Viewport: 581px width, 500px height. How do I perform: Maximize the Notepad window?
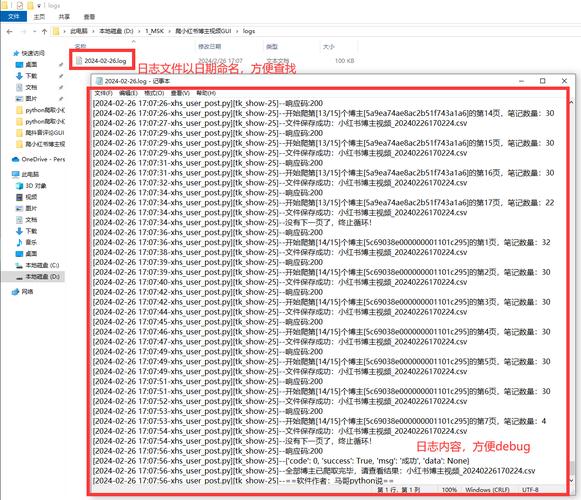pos(542,81)
